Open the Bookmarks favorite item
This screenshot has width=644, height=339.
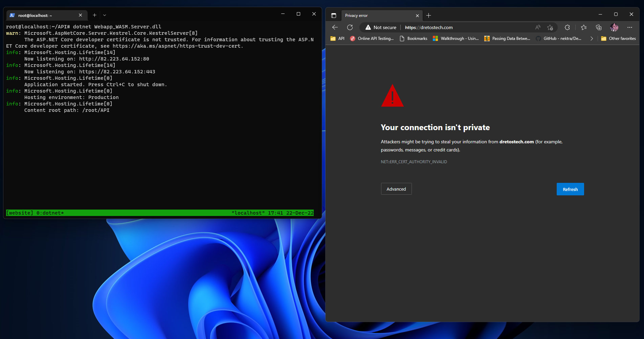point(414,39)
